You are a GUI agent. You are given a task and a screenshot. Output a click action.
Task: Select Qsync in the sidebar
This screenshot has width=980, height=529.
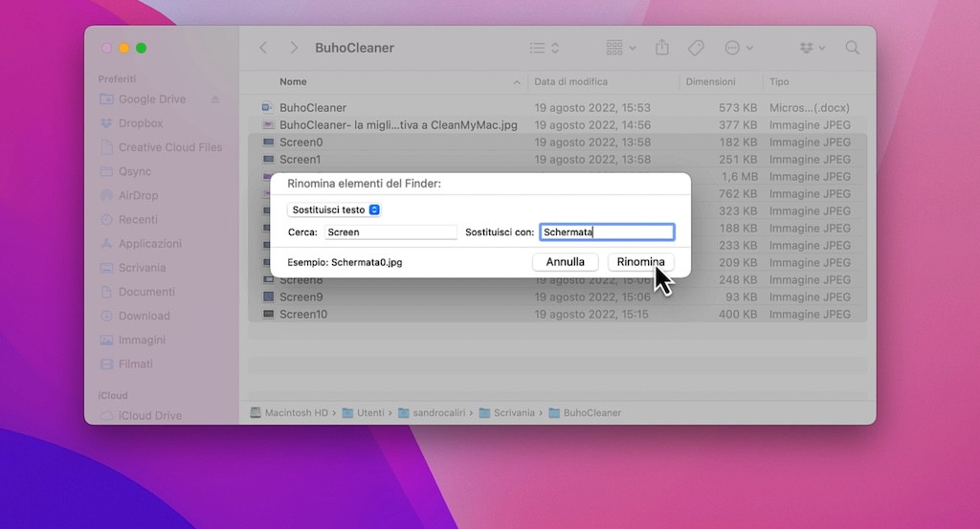[134, 172]
